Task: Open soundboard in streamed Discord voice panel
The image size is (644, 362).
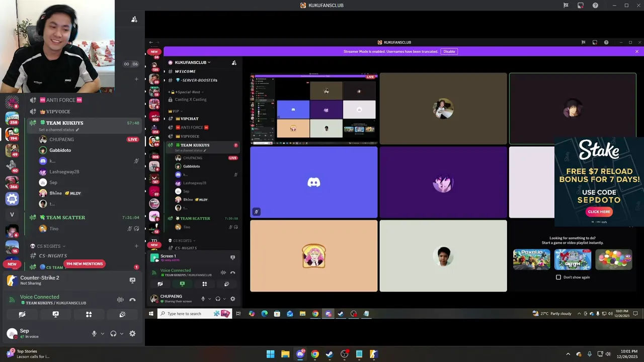Action: click(226, 284)
